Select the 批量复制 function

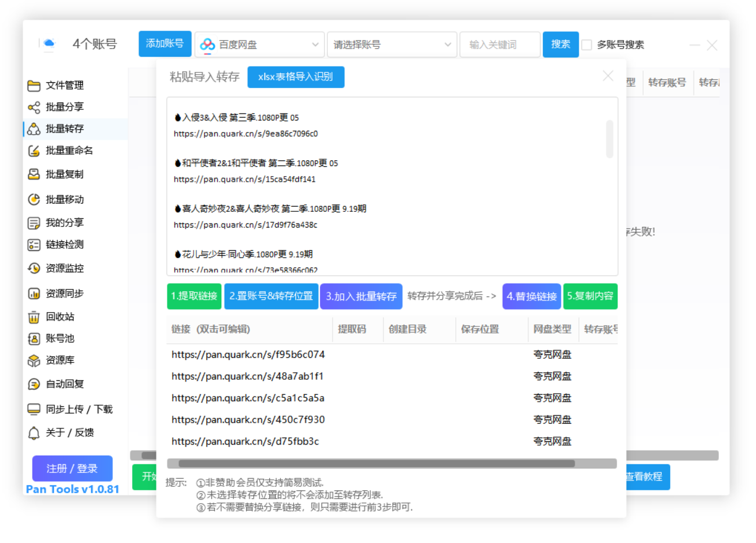click(64, 174)
